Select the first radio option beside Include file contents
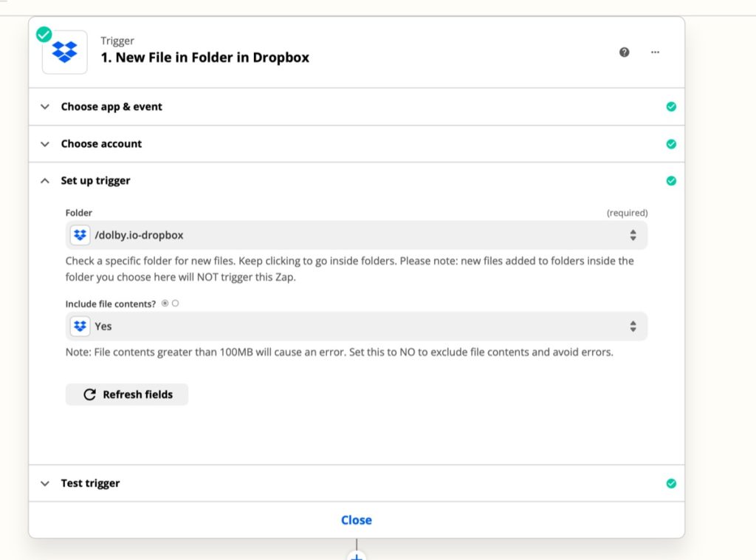Image resolution: width=756 pixels, height=560 pixels. tap(165, 304)
